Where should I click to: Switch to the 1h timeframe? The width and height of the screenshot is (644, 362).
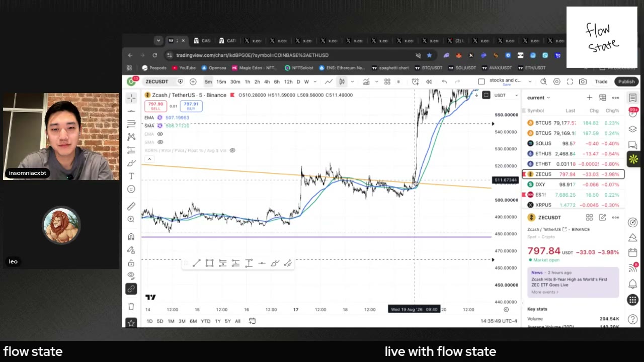point(248,81)
